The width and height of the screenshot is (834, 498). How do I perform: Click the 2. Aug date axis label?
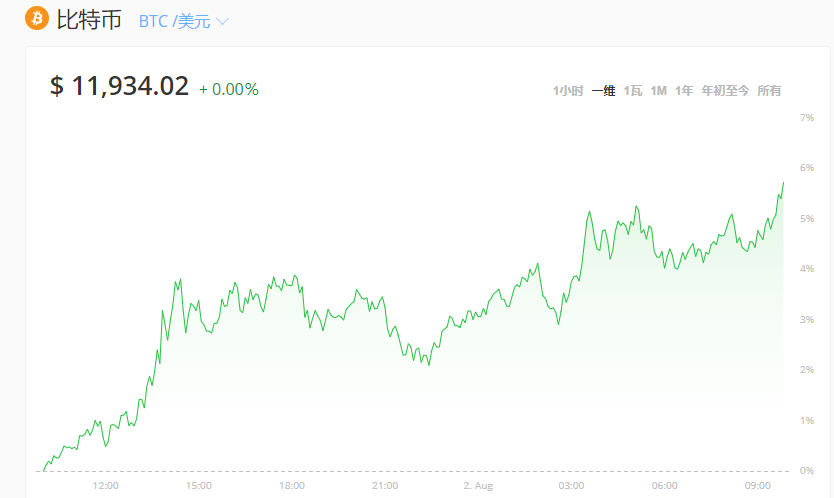click(x=478, y=485)
